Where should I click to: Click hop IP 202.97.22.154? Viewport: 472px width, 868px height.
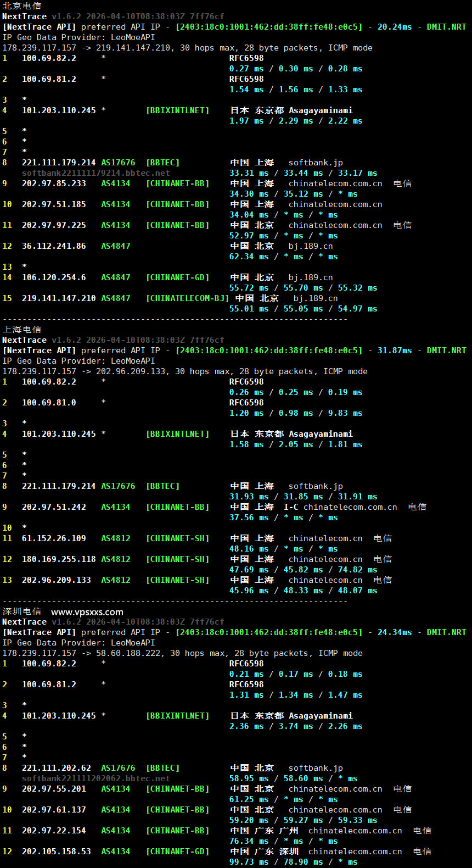54,831
